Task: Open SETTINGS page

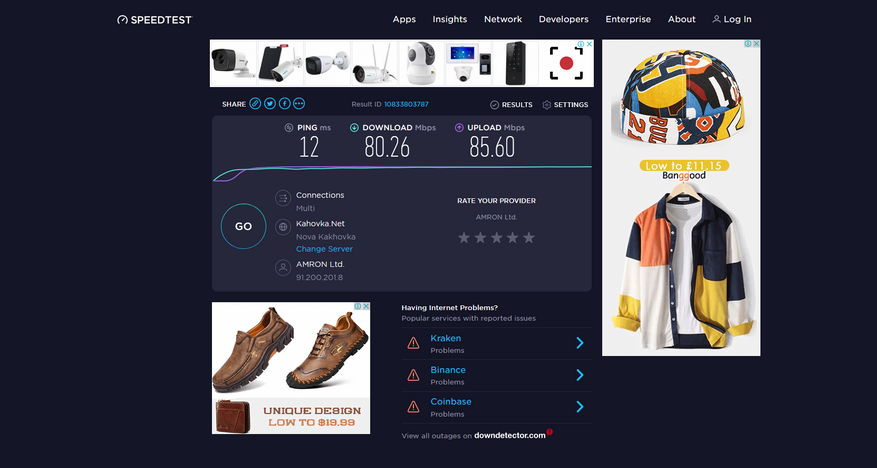Action: tap(565, 105)
